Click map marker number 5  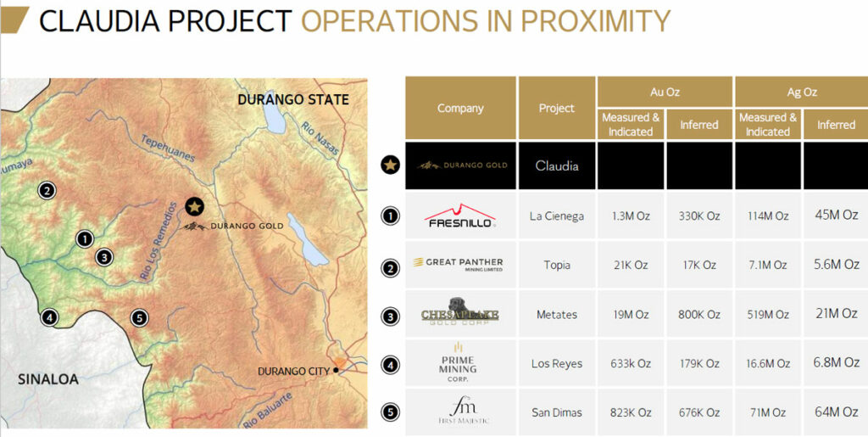tap(139, 318)
